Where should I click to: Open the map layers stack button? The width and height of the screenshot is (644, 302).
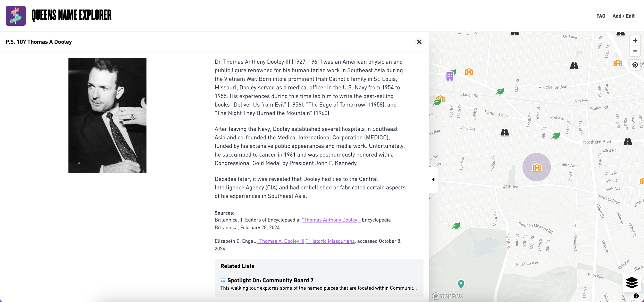631,283
